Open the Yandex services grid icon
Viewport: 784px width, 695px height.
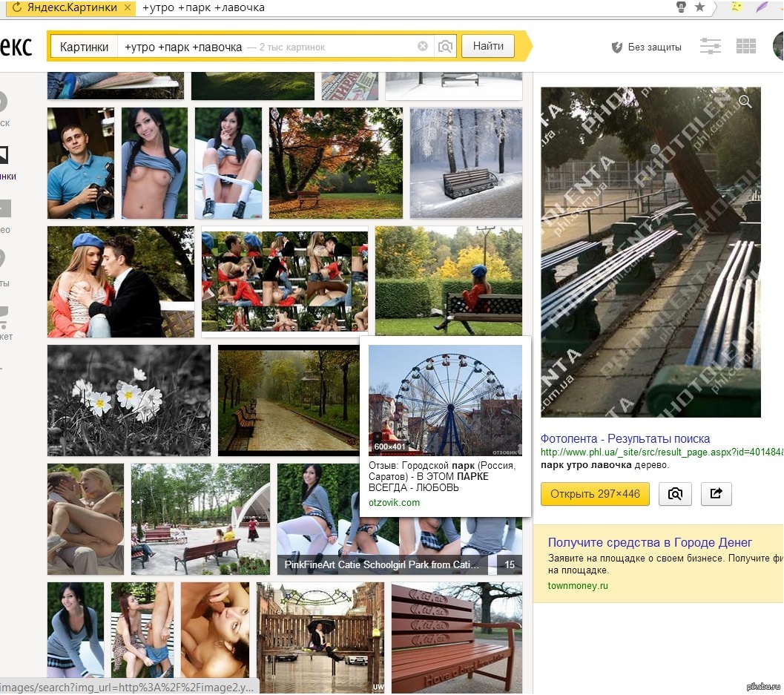pos(745,46)
